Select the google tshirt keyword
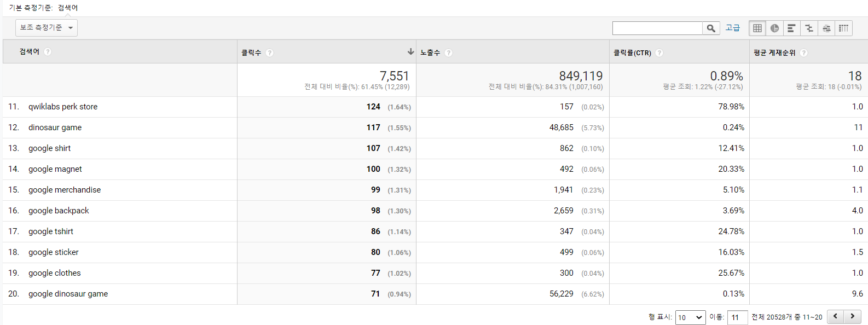Image resolution: width=868 pixels, height=325 pixels. pos(51,231)
